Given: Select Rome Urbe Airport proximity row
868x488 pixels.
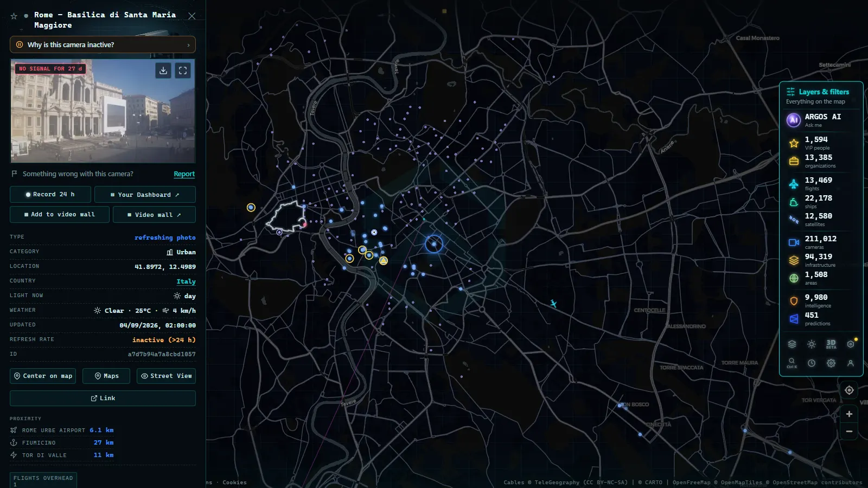Looking at the screenshot, I should (x=62, y=430).
